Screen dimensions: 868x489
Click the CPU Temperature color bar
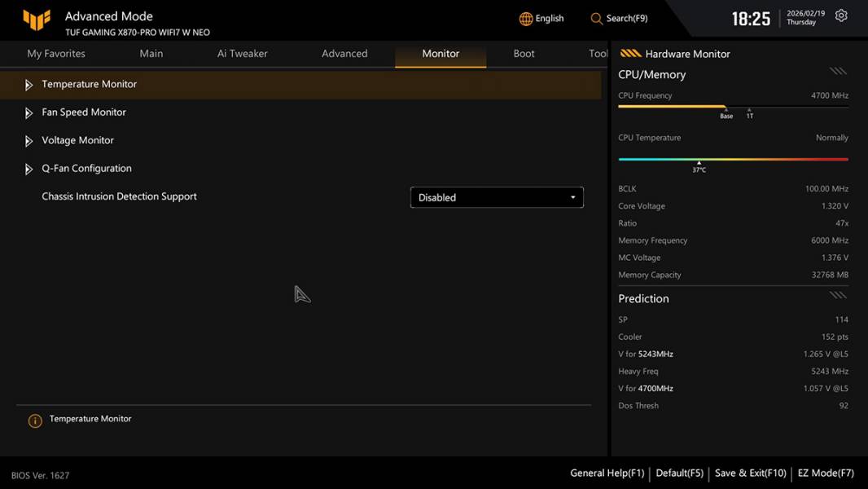pos(733,160)
